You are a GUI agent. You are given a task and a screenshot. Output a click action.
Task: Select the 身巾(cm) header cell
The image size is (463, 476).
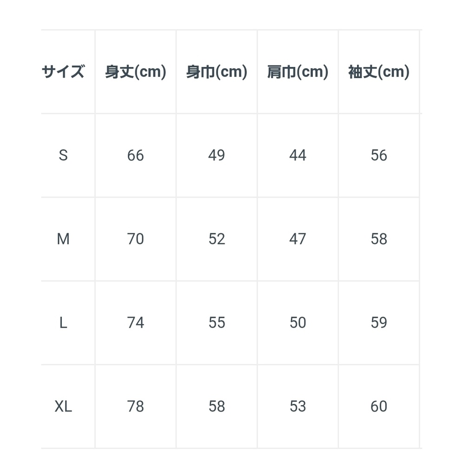tap(217, 72)
